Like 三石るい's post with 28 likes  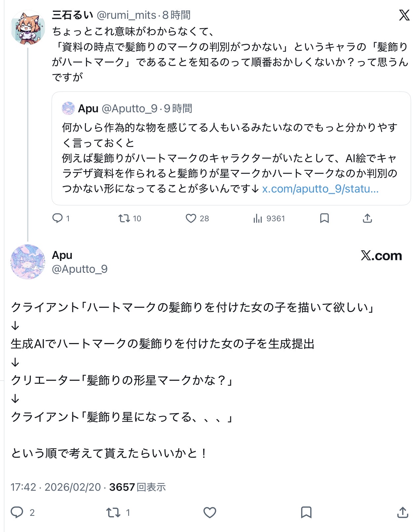click(191, 218)
